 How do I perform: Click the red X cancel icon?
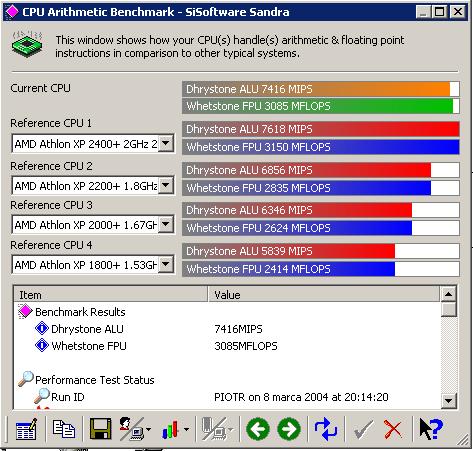393,429
